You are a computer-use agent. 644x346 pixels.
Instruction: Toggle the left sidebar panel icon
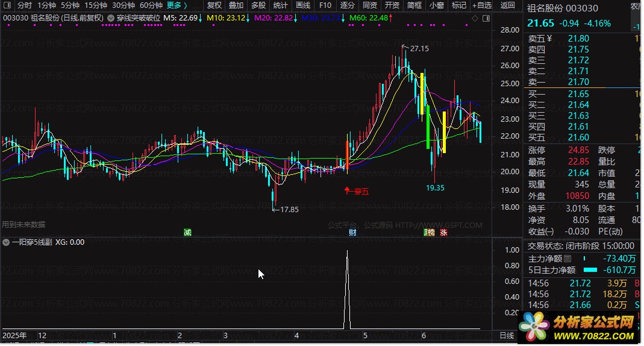point(7,5)
